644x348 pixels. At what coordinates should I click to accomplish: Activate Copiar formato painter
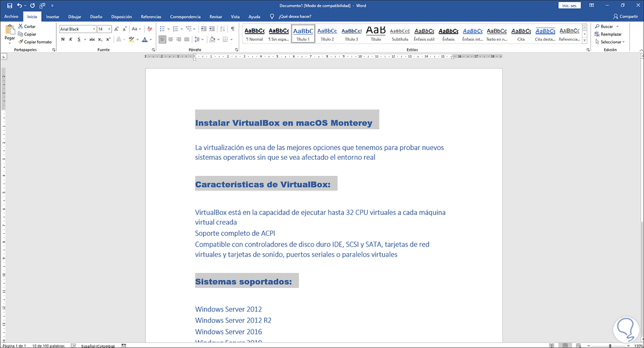tap(35, 41)
